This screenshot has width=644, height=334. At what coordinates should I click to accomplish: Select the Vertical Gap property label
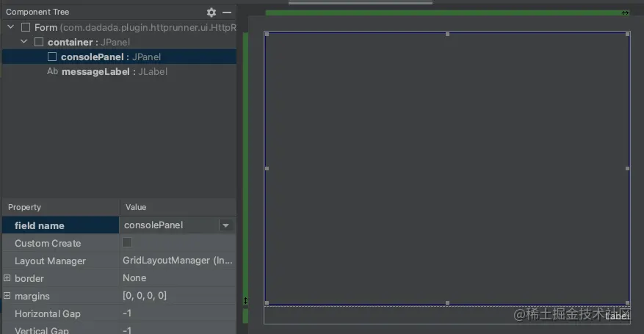[x=41, y=330]
